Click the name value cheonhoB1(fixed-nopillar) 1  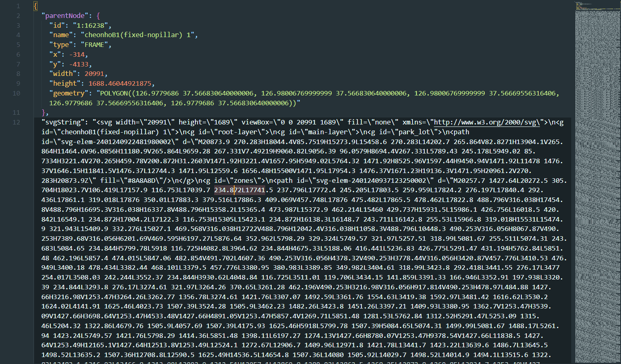click(137, 35)
